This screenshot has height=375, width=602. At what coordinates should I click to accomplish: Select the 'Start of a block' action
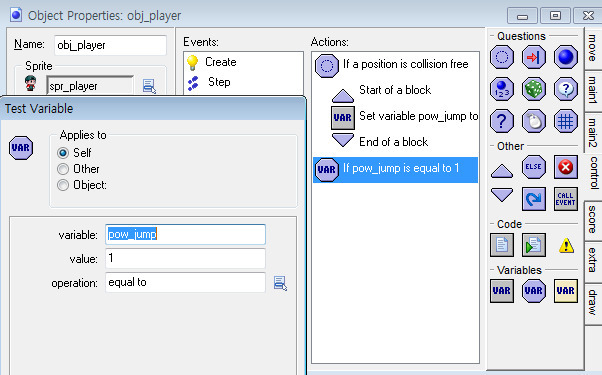395,91
